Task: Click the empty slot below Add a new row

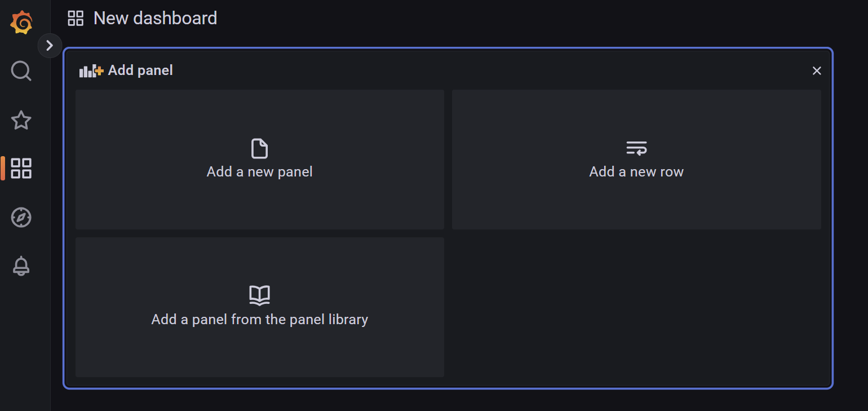Action: 636,307
